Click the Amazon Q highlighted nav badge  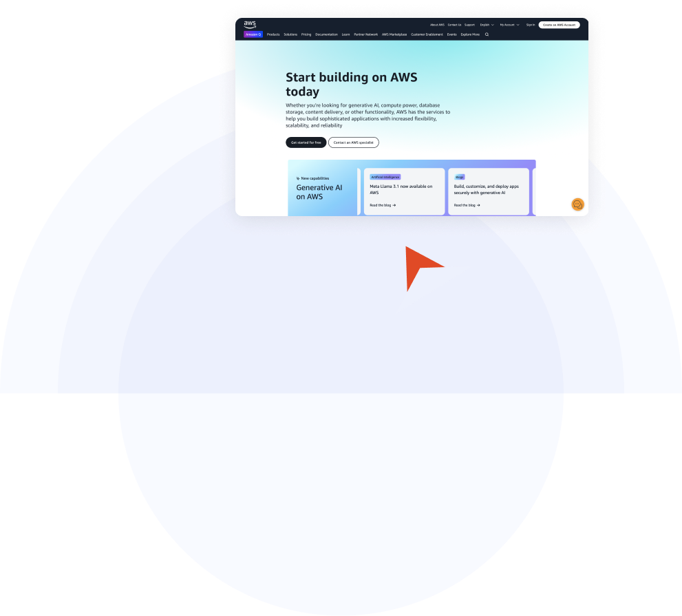(253, 34)
